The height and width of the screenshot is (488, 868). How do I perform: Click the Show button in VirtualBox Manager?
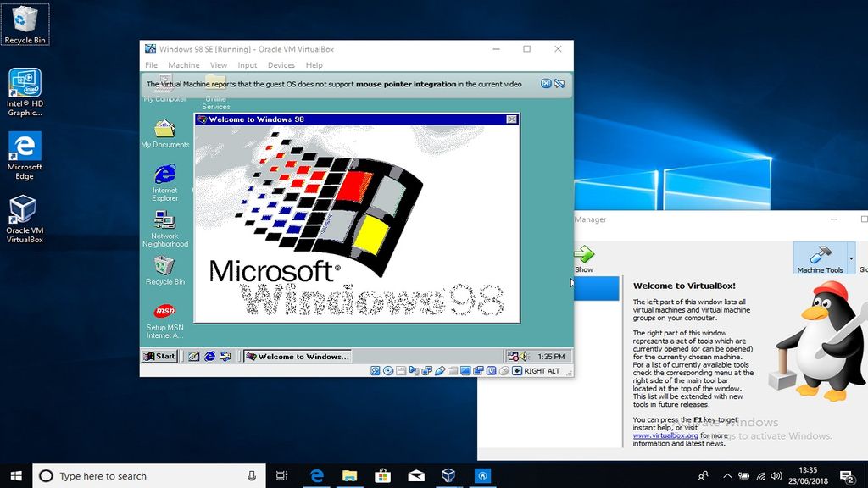tap(583, 259)
